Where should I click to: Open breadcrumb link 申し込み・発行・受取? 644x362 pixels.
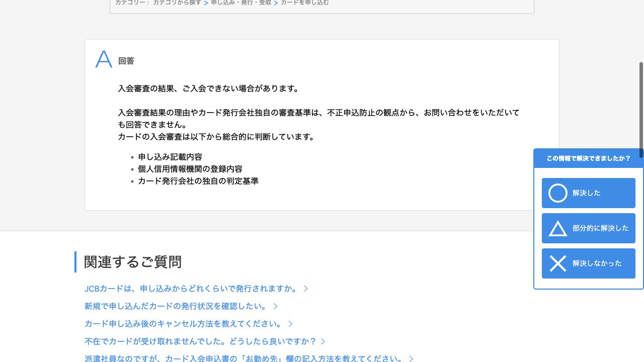[241, 3]
